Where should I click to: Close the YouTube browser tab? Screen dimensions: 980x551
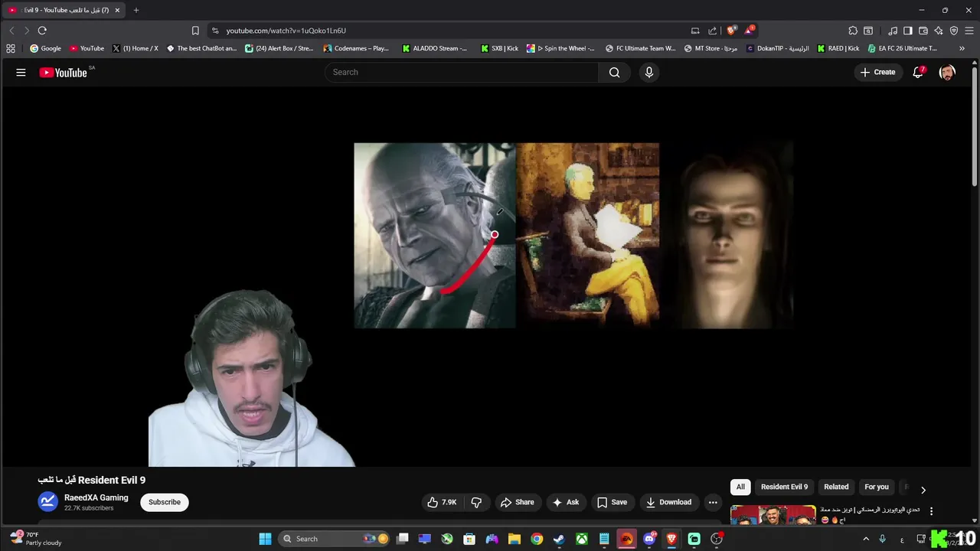pyautogui.click(x=117, y=10)
